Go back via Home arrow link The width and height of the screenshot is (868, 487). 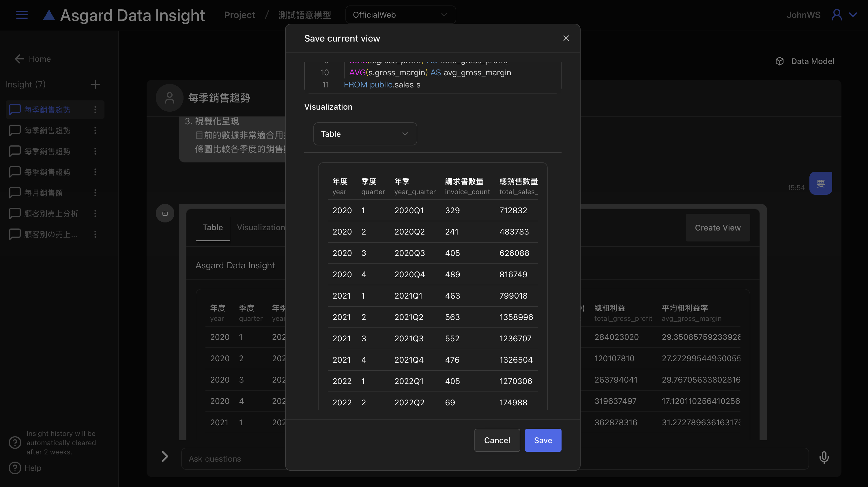[x=33, y=59]
